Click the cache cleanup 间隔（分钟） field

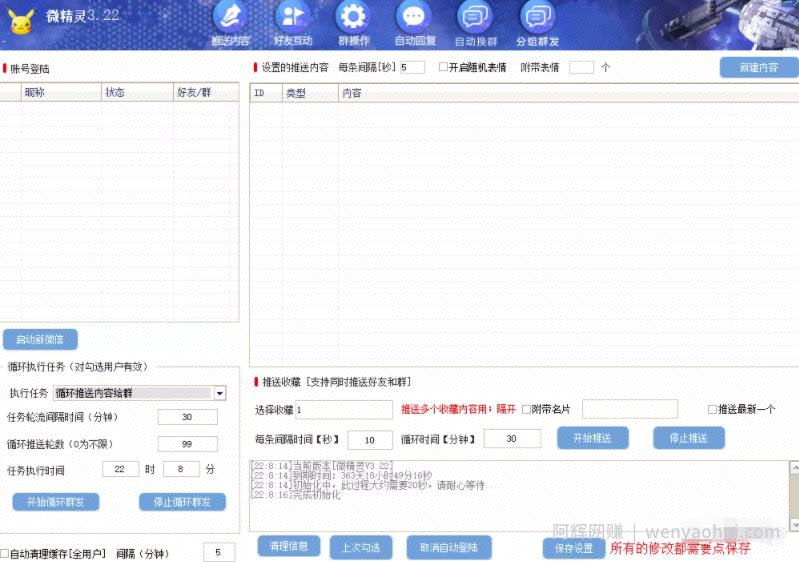point(219,552)
